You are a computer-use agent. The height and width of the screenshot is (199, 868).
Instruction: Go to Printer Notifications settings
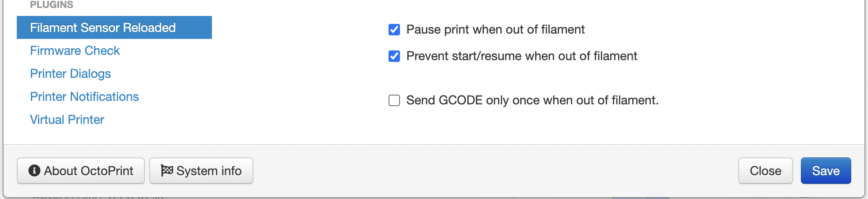point(84,96)
